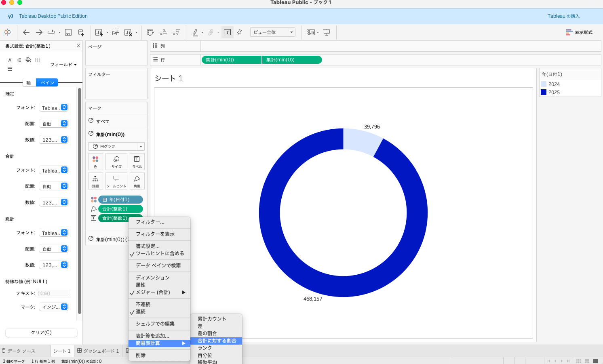Screen dimensions: 603x364
Task: Click the Presentation Mode toolbar icon
Action: click(x=327, y=32)
